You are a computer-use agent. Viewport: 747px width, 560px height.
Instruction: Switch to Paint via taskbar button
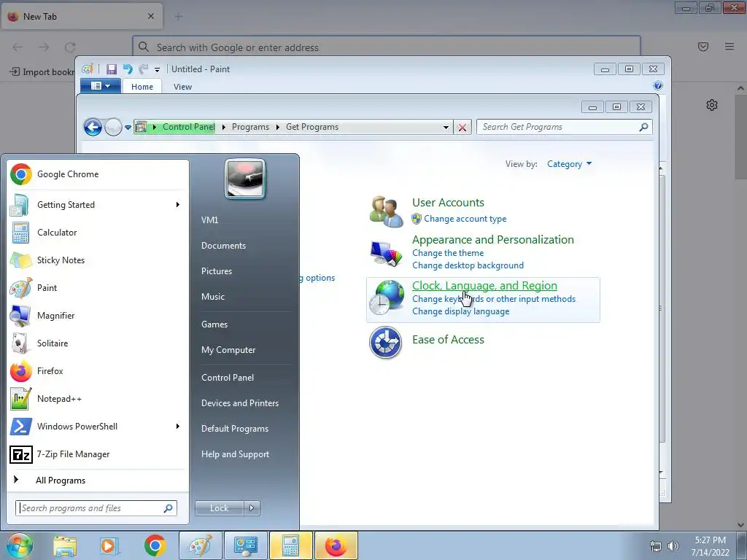200,545
